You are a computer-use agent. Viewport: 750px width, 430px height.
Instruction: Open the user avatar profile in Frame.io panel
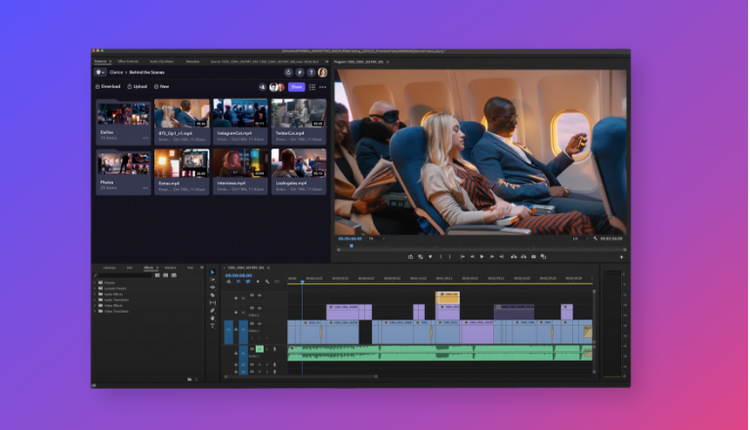[x=323, y=72]
